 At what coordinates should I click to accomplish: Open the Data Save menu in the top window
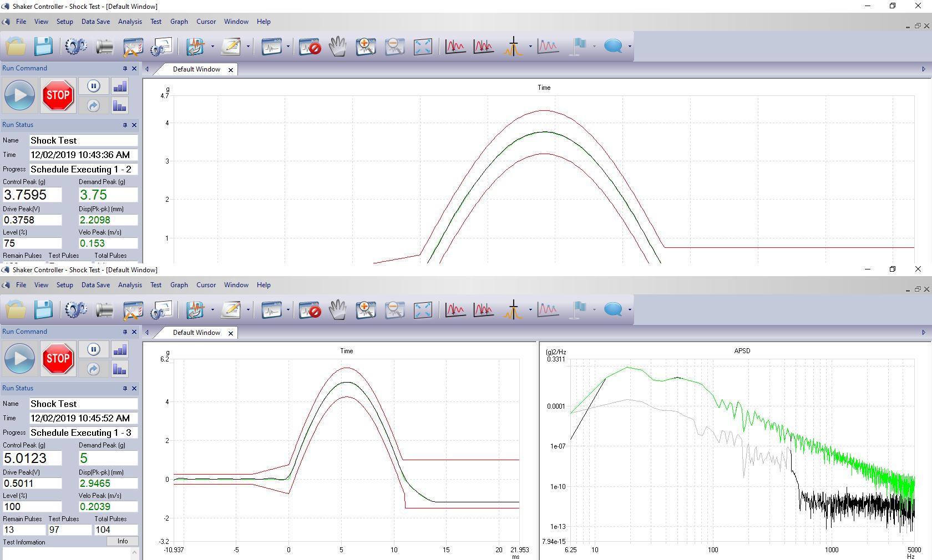[95, 22]
